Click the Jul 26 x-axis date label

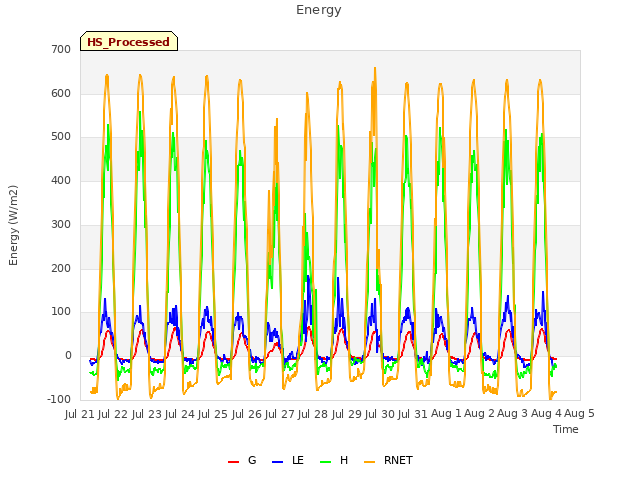pyautogui.click(x=247, y=414)
